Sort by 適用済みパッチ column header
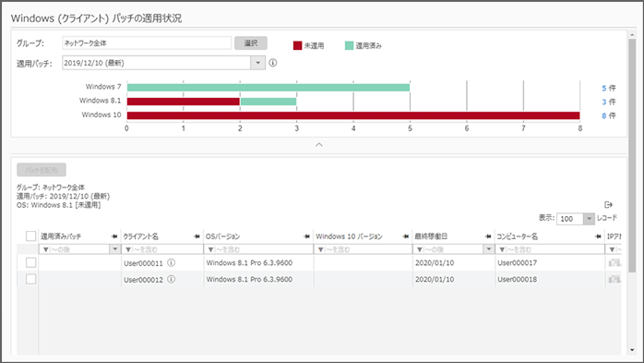 click(x=61, y=236)
